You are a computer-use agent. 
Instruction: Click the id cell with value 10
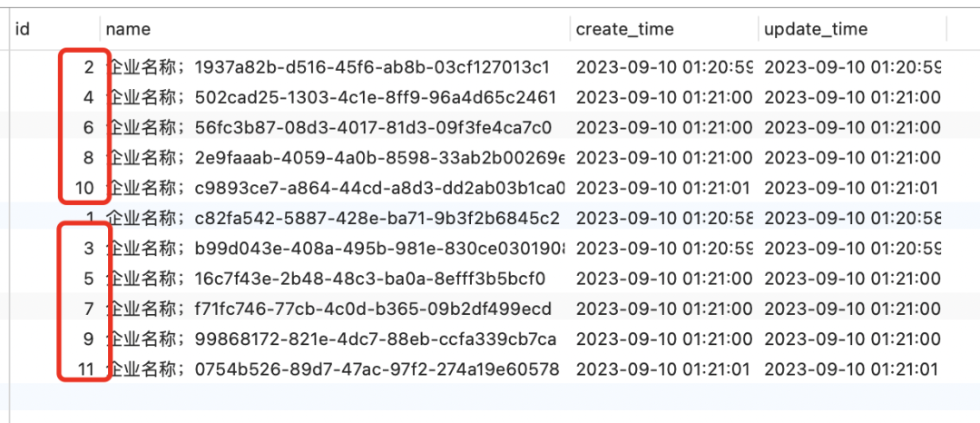point(84,188)
